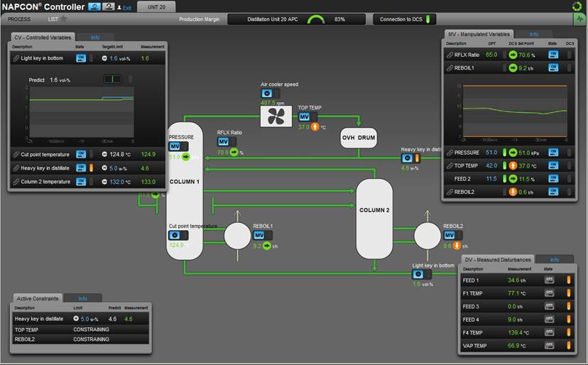This screenshot has width=588, height=365.
Task: Click the Predict deviation bar indicator in CV panel
Action: (112, 79)
